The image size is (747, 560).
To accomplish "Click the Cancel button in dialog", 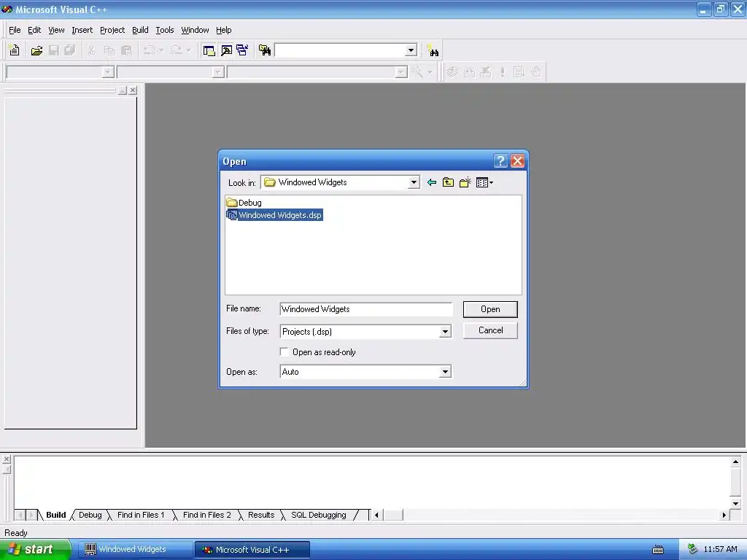I will point(490,330).
